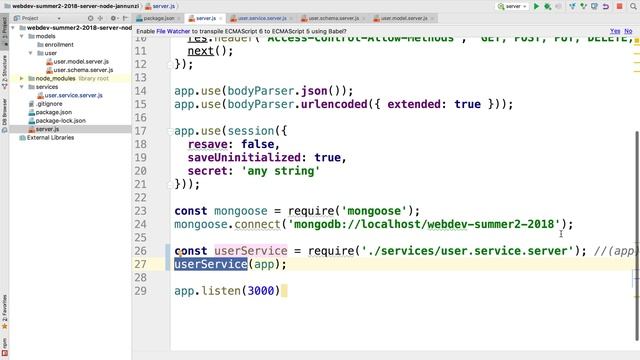
Task: Click port number 3000 on line 29
Action: tap(261, 291)
